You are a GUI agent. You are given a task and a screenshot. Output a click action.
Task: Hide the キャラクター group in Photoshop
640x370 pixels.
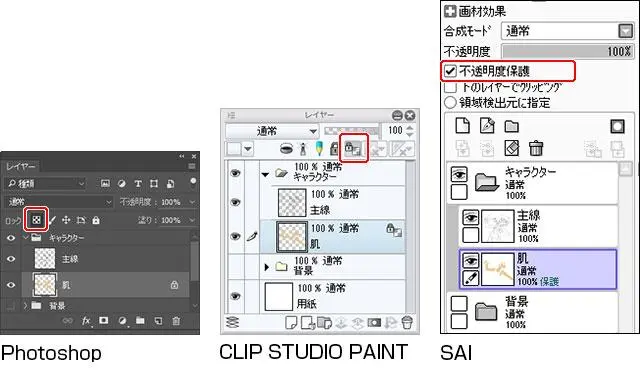11,238
